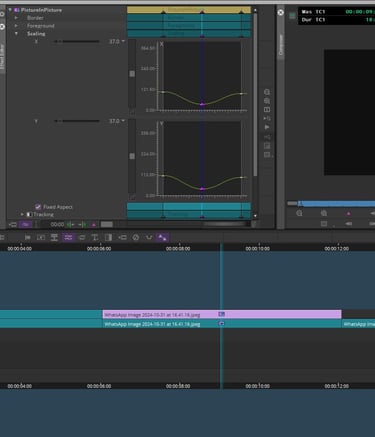Click the 00:00:10:00 mark on top timeline ruler
375x437 pixels.
tap(258, 248)
